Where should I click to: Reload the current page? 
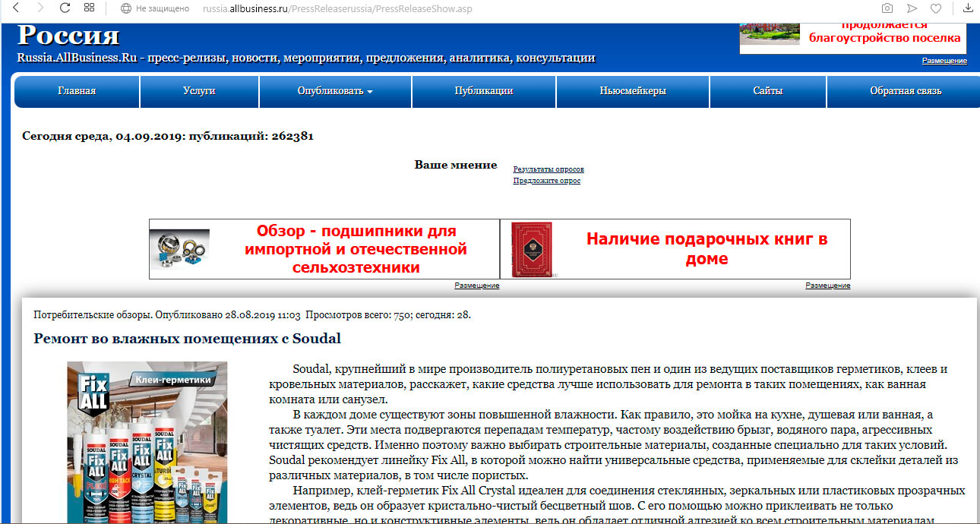pyautogui.click(x=65, y=8)
